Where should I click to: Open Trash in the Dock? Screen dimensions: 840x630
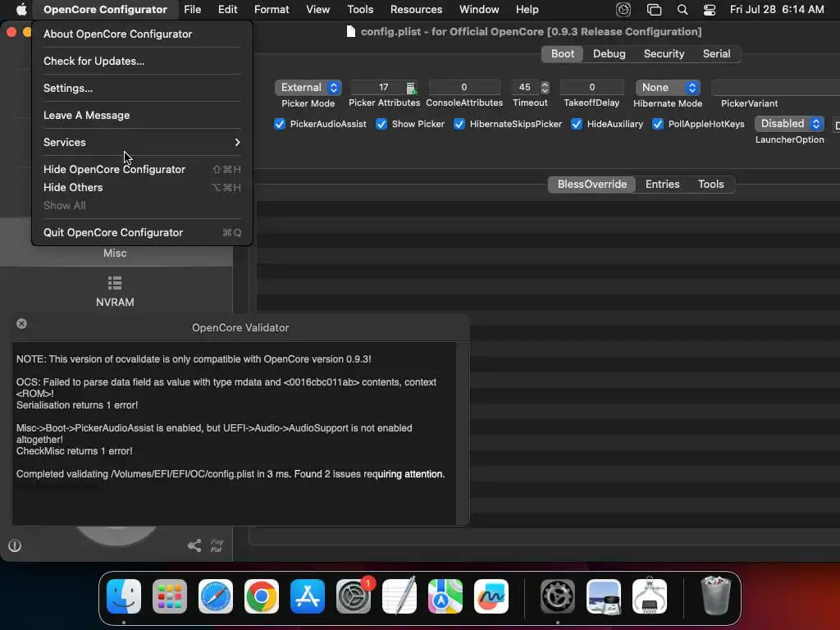[715, 596]
